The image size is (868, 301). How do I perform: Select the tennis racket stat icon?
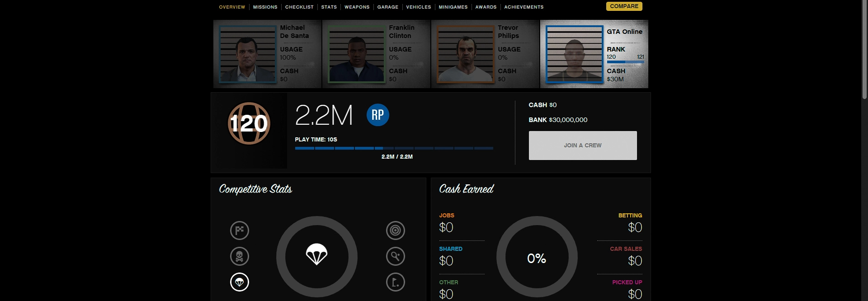coord(396,256)
